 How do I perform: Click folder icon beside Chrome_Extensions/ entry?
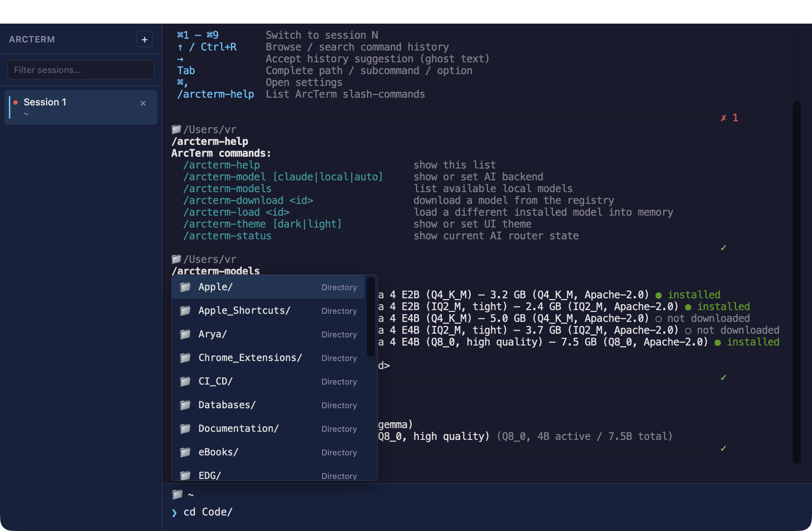(185, 358)
